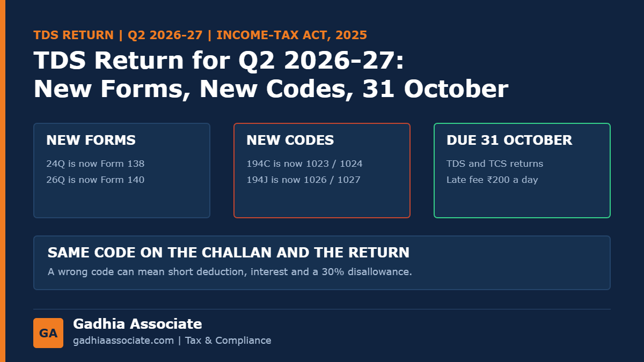Select the 'New Forms, New Codes, 31 October' headline

pos(271,88)
